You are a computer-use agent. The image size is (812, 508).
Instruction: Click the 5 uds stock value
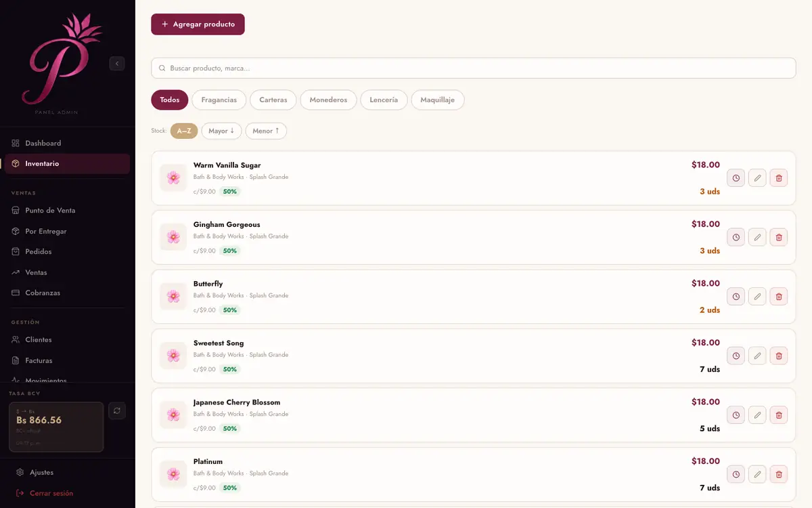click(x=710, y=429)
